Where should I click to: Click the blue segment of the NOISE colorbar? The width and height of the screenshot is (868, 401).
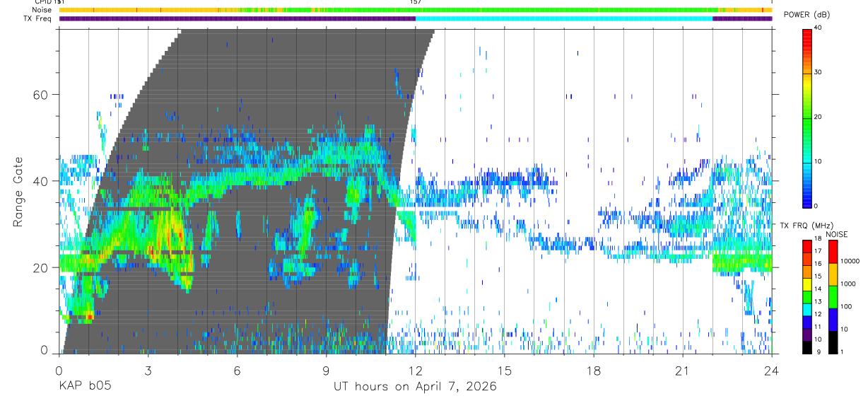point(833,320)
